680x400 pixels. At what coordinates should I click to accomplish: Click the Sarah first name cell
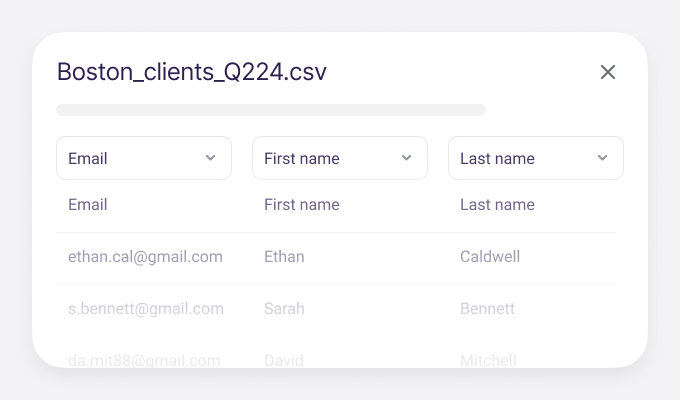pyautogui.click(x=284, y=309)
